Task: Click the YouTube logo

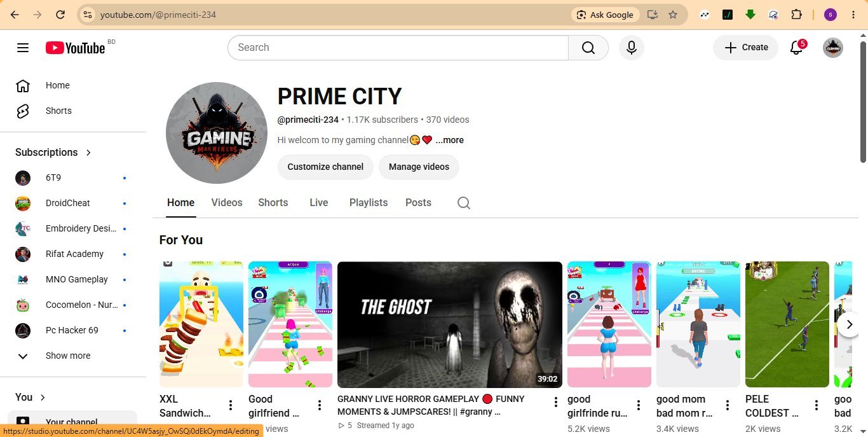Action: pos(75,48)
